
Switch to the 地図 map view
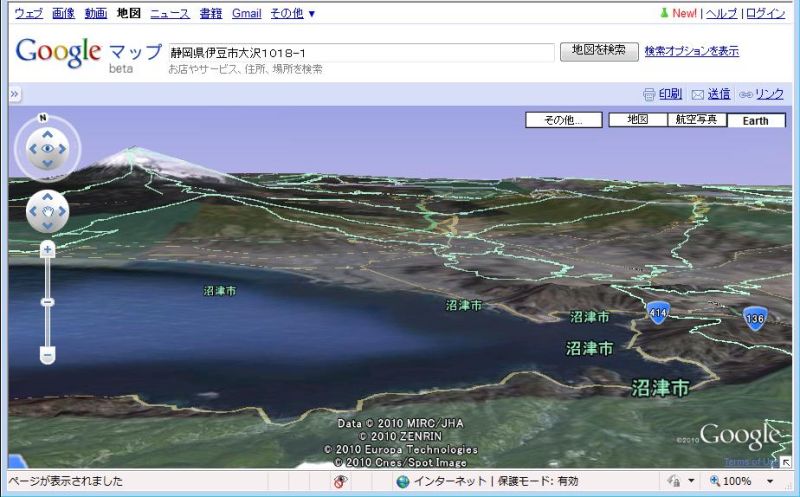[x=638, y=120]
